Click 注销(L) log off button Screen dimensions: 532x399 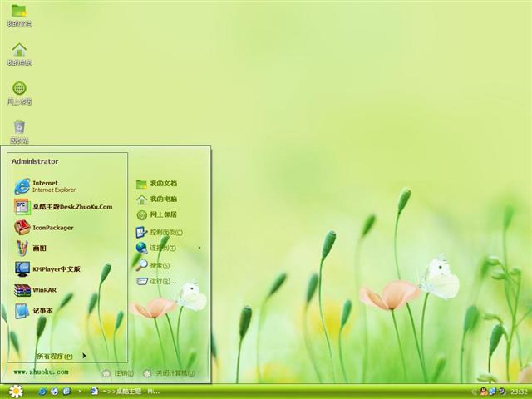118,373
